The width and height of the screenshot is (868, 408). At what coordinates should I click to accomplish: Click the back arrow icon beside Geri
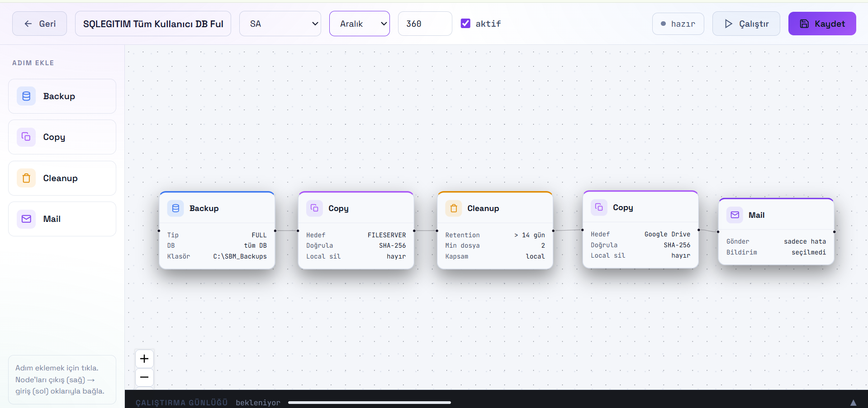[28, 24]
